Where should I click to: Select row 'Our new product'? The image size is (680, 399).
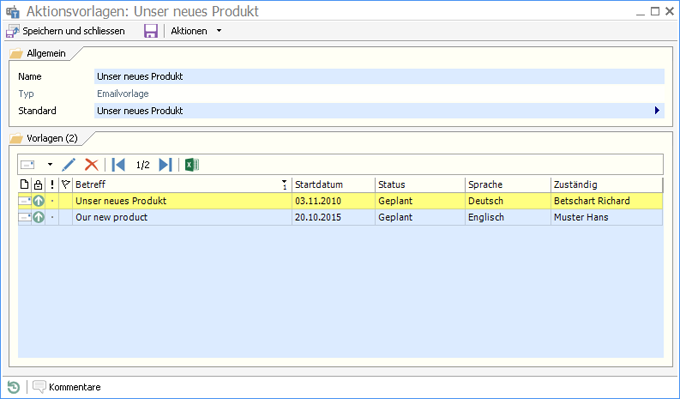(340, 218)
